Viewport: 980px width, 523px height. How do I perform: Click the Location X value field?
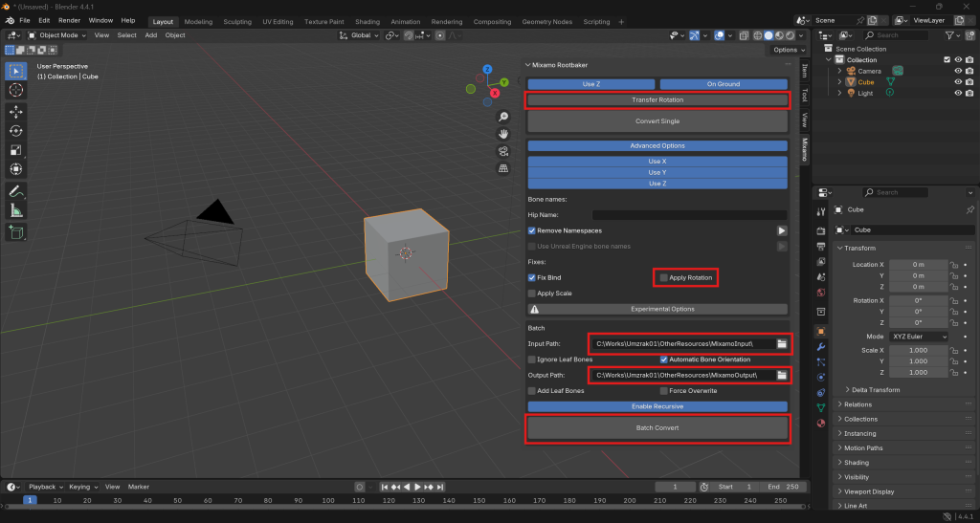point(918,265)
